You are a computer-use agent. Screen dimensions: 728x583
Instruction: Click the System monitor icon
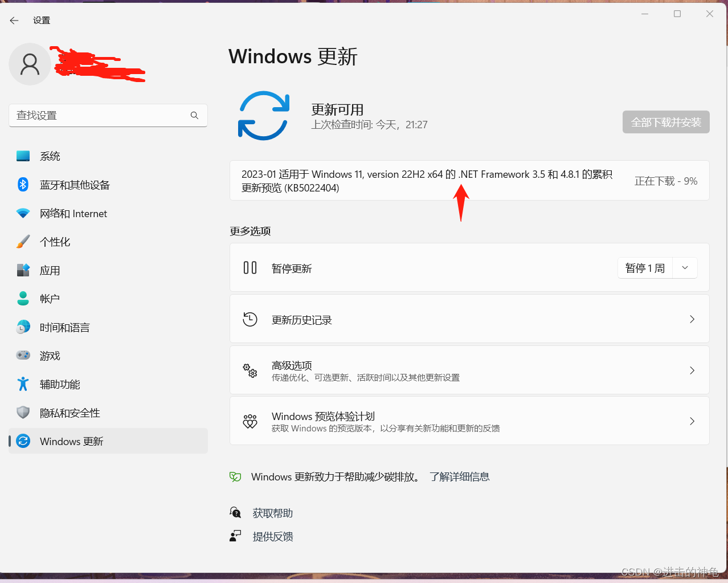pyautogui.click(x=23, y=156)
